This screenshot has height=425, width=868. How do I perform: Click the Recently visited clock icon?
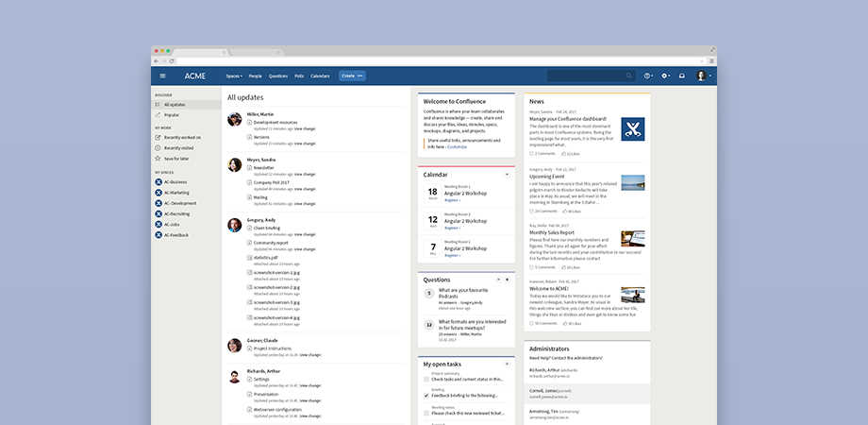[x=158, y=148]
